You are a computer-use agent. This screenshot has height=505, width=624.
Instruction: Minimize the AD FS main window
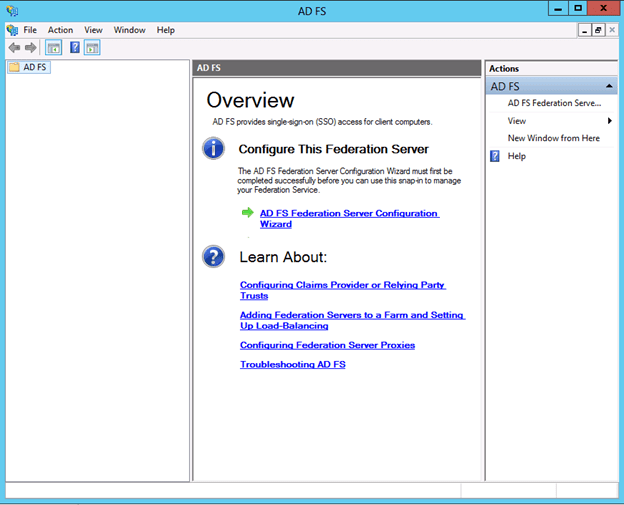coord(558,9)
